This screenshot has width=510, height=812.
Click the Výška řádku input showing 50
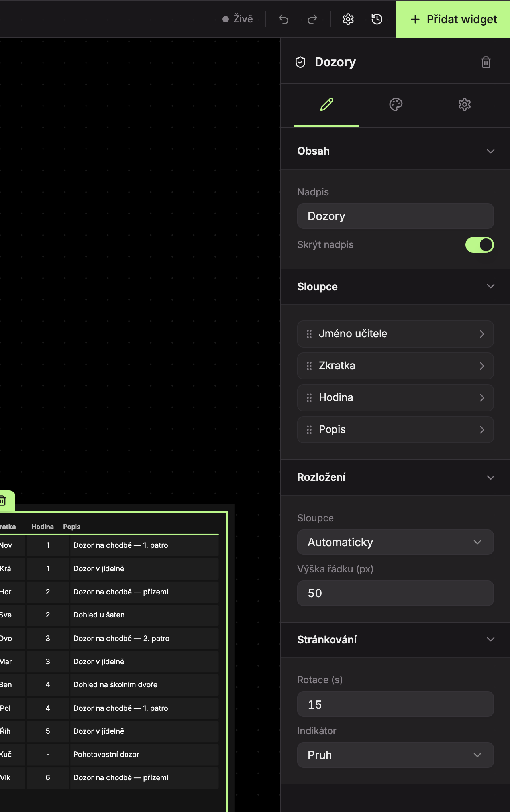coord(396,593)
